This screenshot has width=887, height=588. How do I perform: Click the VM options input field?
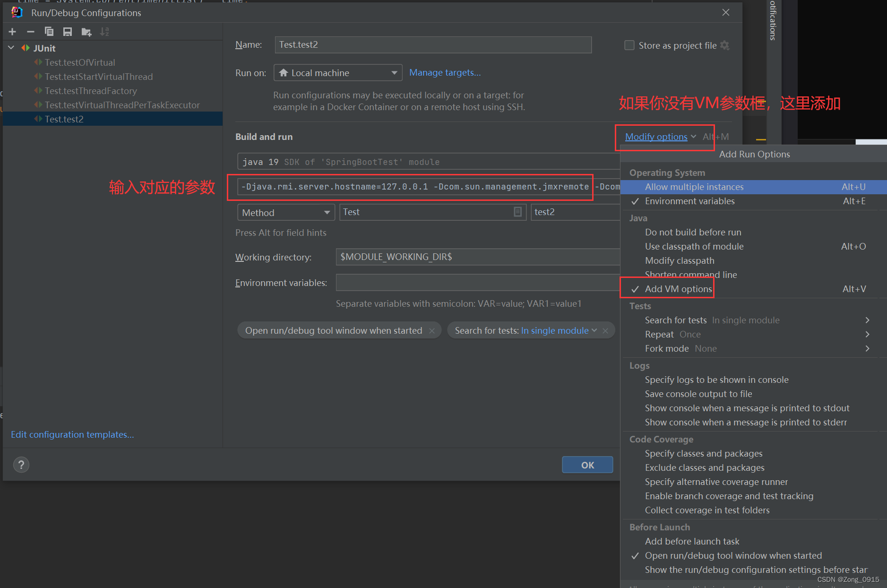coord(429,187)
